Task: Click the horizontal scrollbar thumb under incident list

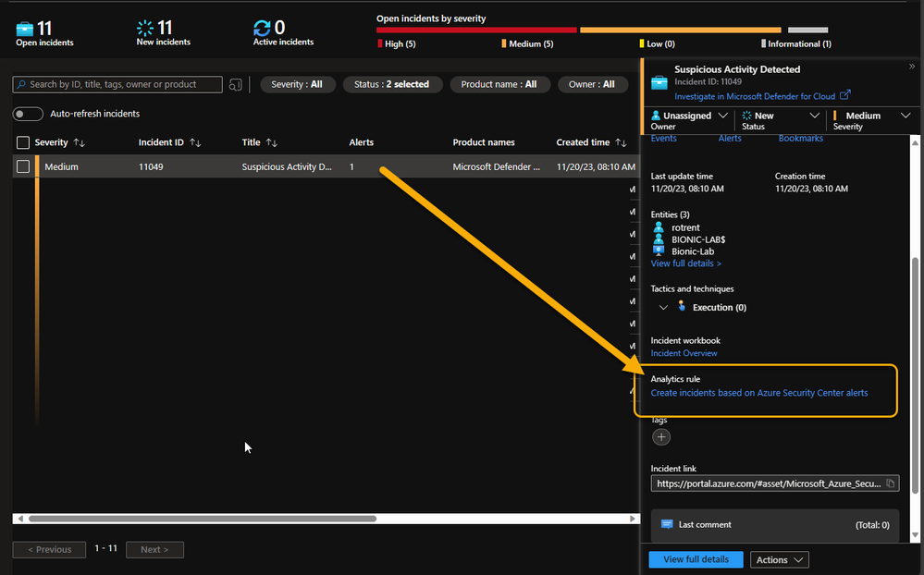Action: 203,519
